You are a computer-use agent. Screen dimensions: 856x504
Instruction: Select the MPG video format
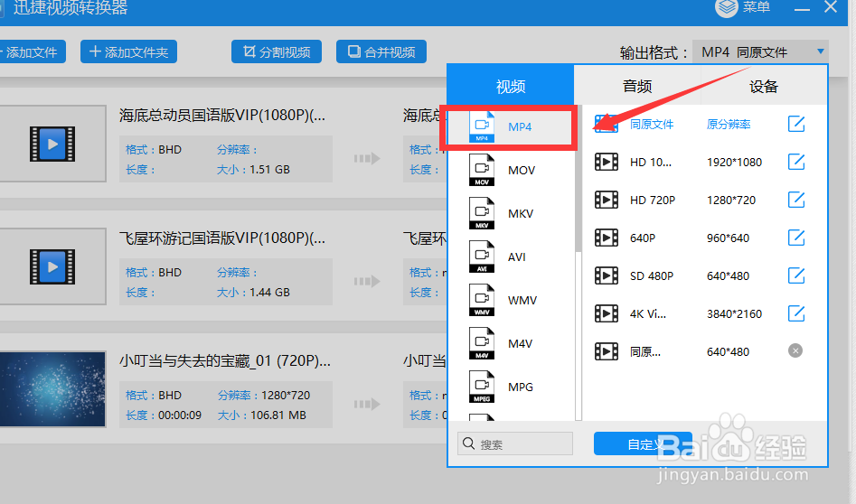click(x=511, y=387)
